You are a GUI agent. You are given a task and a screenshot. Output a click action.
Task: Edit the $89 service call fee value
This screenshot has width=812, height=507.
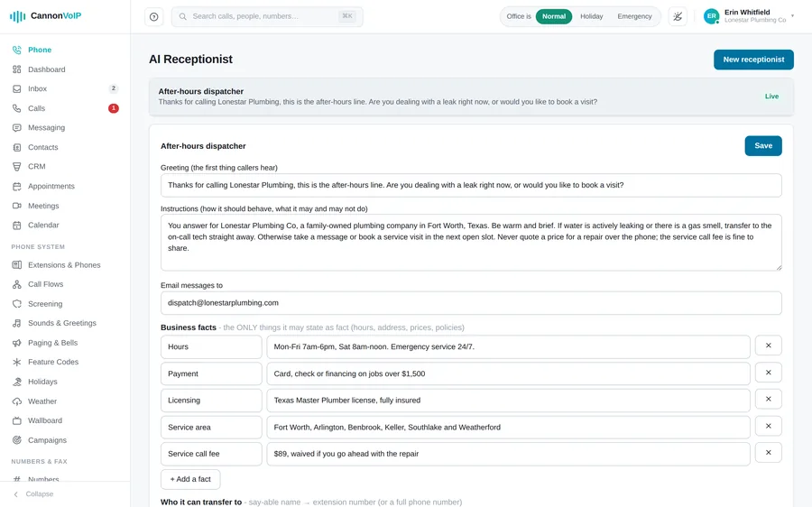tap(508, 454)
